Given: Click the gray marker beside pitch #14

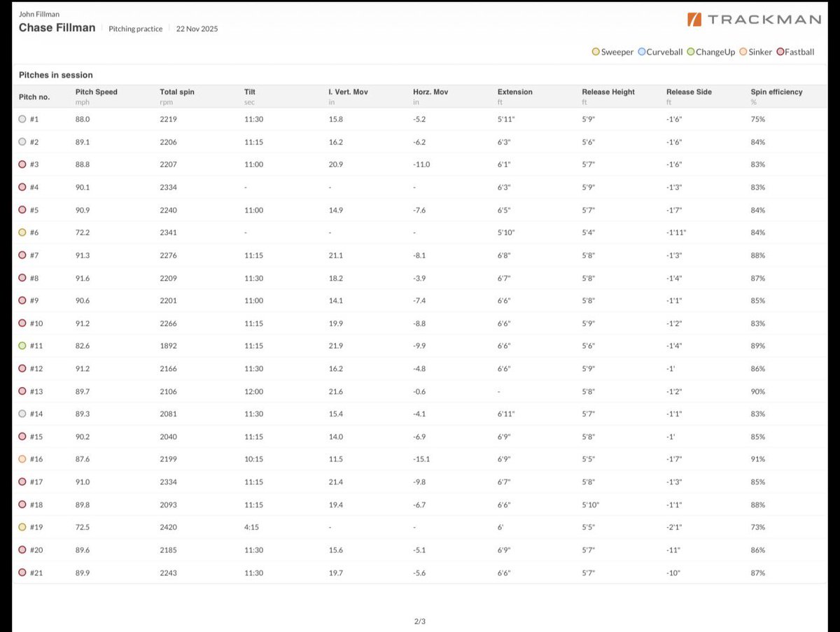Looking at the screenshot, I should pyautogui.click(x=22, y=414).
